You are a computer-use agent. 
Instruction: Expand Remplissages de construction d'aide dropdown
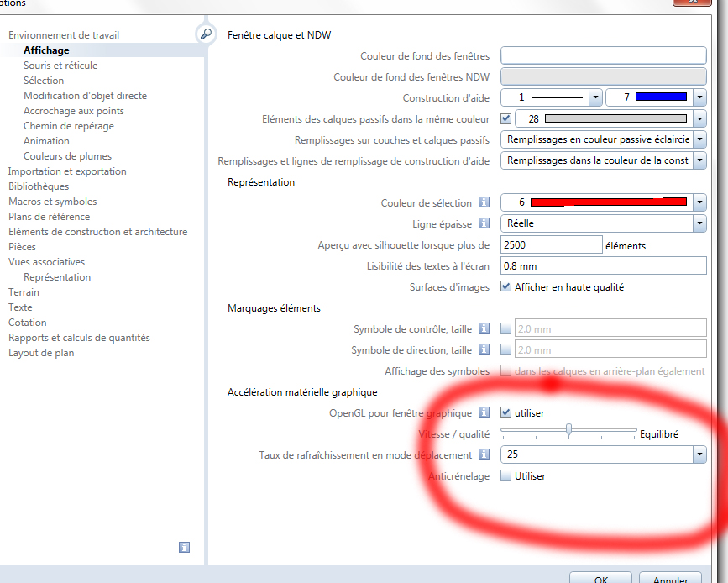699,160
